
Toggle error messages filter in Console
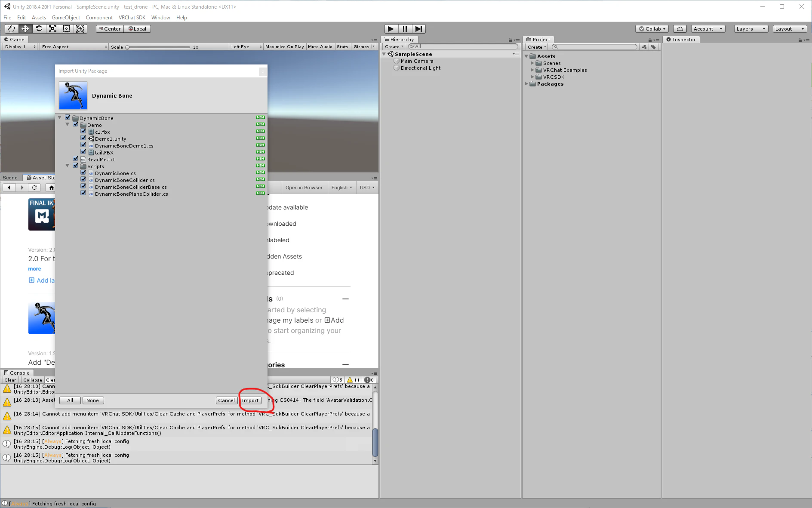(x=369, y=380)
